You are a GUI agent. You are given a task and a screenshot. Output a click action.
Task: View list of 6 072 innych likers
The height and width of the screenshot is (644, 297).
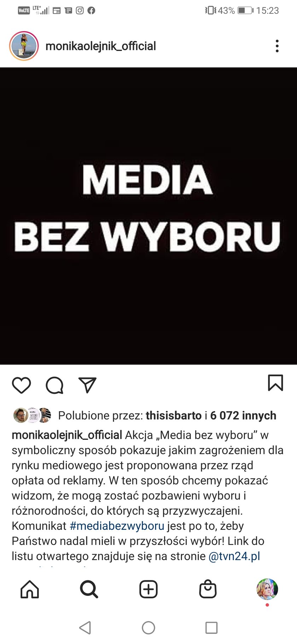tap(243, 415)
